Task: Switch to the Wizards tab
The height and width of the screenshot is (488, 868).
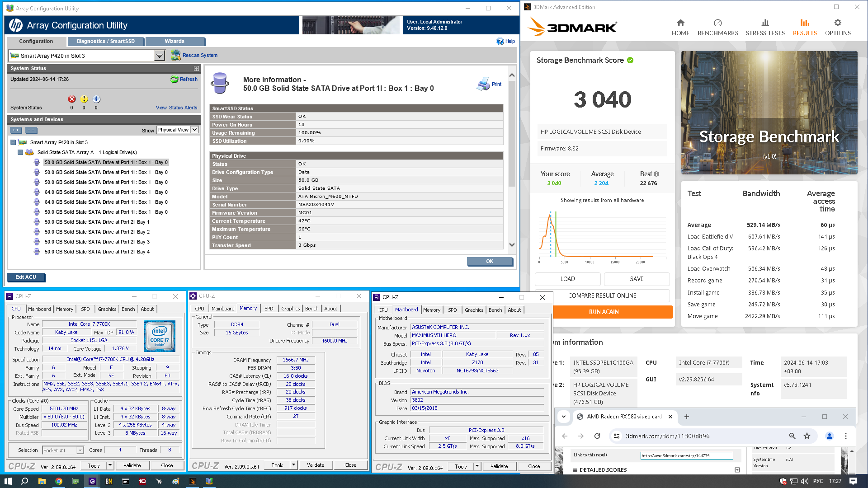Action: [x=175, y=41]
